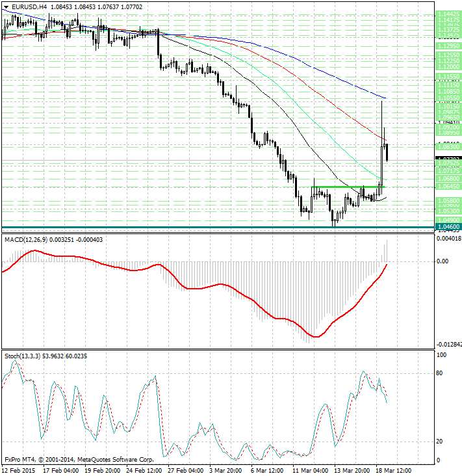
Task: Click the 1.12950 price level label
Action: coord(448,46)
